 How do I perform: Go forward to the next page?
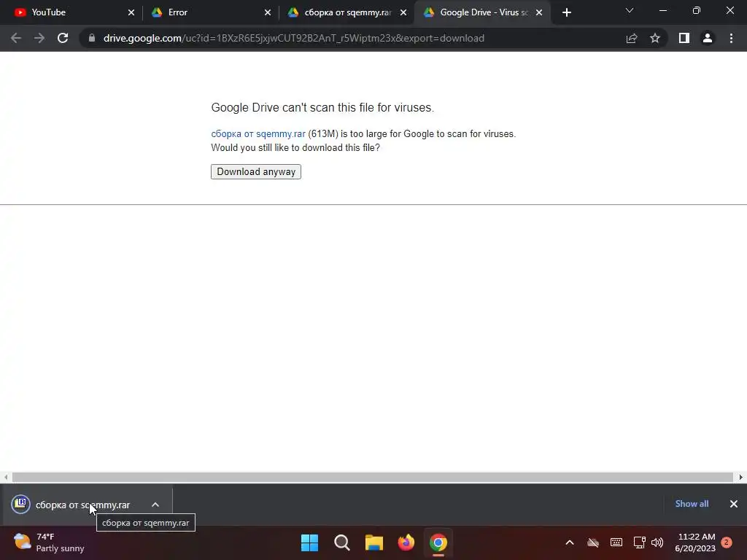39,38
